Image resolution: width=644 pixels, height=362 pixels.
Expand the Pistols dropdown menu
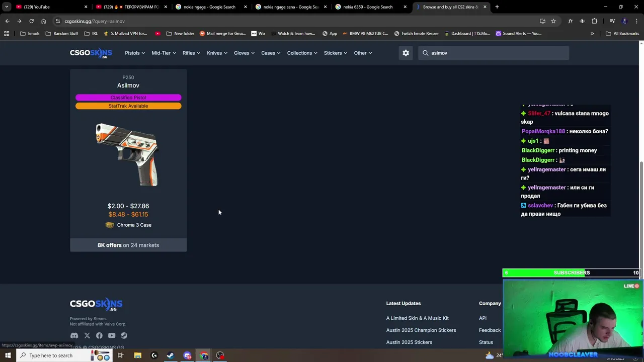pos(135,53)
